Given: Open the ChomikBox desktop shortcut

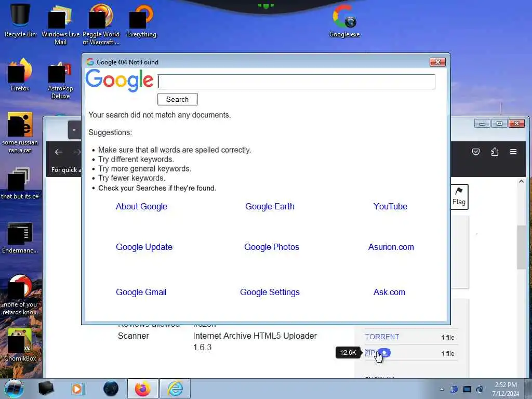Looking at the screenshot, I should [20, 344].
